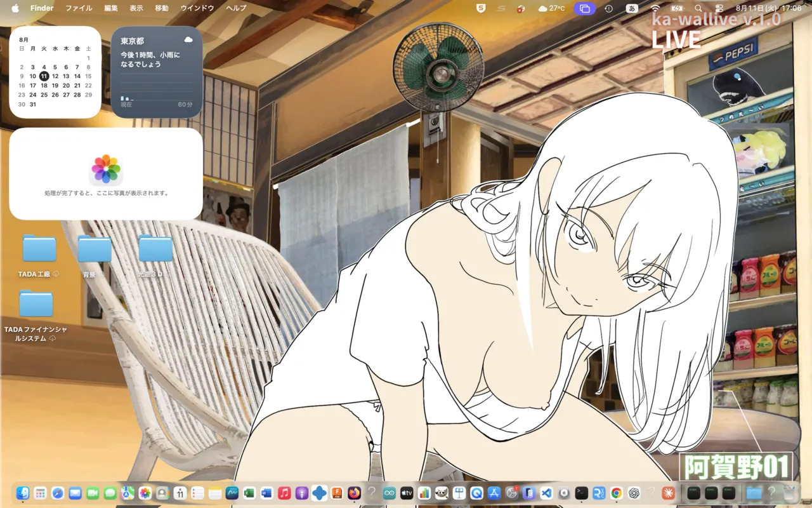This screenshot has width=812, height=508.
Task: Open the Music app in dock
Action: [x=284, y=493]
